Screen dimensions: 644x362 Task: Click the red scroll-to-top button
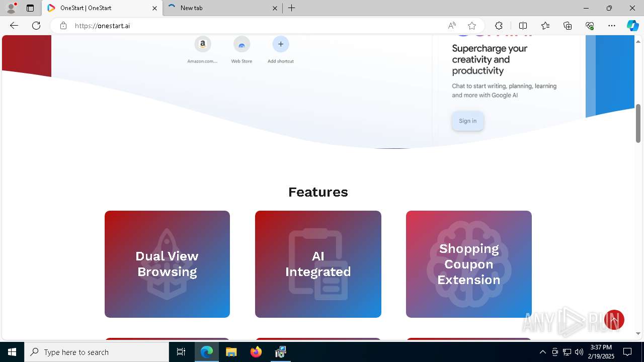pos(614,320)
